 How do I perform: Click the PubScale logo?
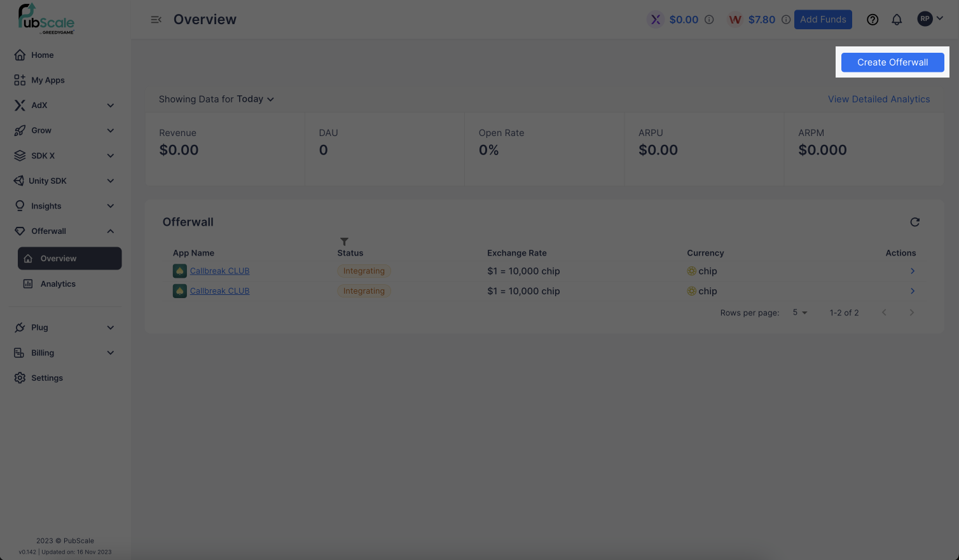pyautogui.click(x=46, y=19)
